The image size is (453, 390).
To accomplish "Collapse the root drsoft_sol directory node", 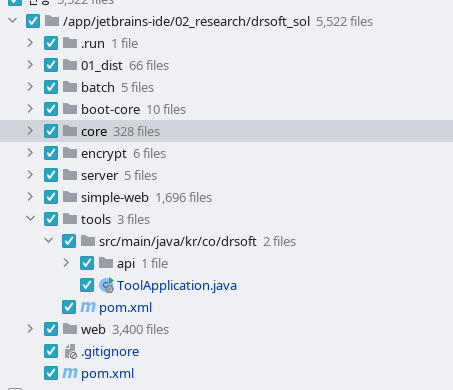I will [x=12, y=21].
